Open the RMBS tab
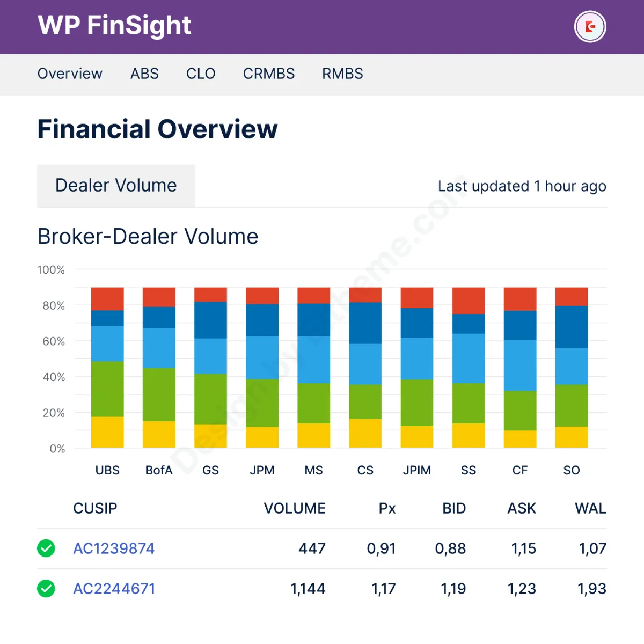Screen dimensions: 644x644 (342, 74)
